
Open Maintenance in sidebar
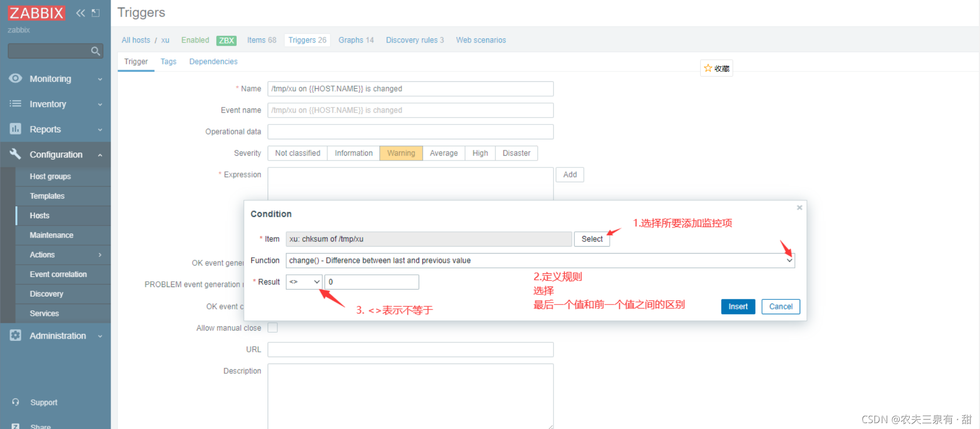coord(63,235)
